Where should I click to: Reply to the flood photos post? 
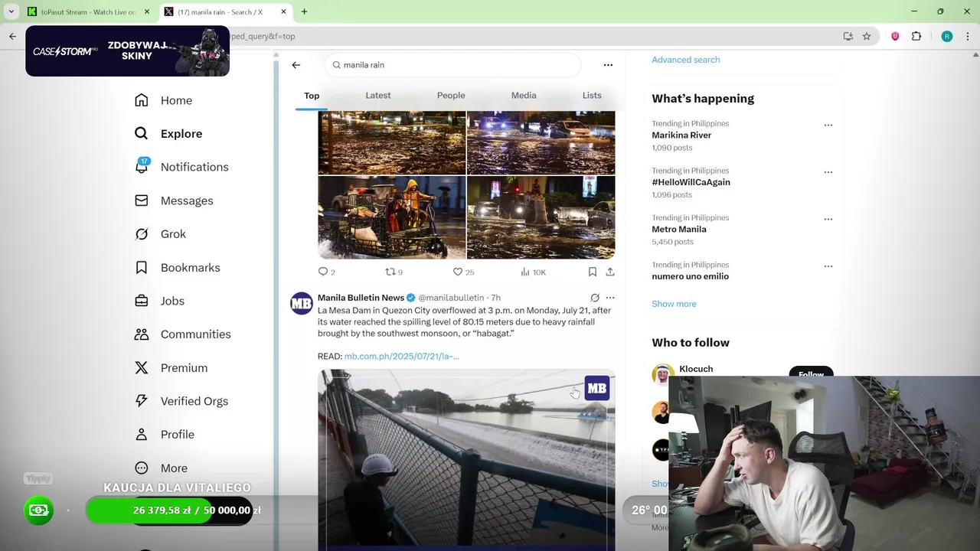click(x=327, y=272)
